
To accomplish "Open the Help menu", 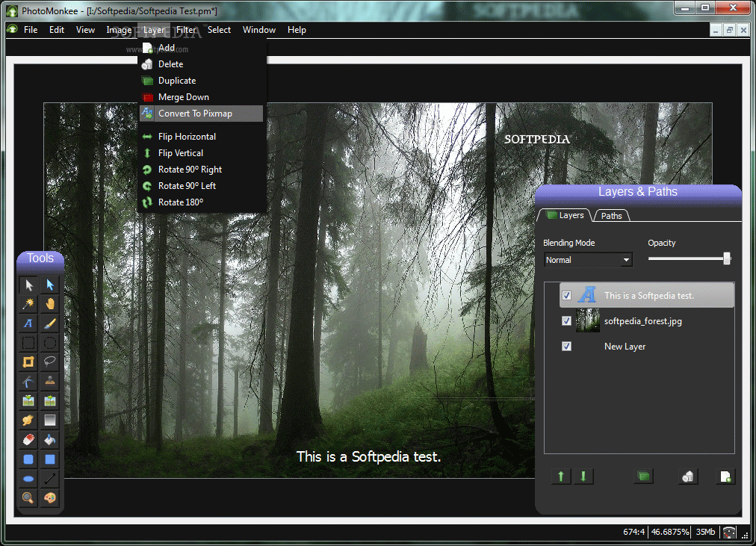I will [297, 30].
